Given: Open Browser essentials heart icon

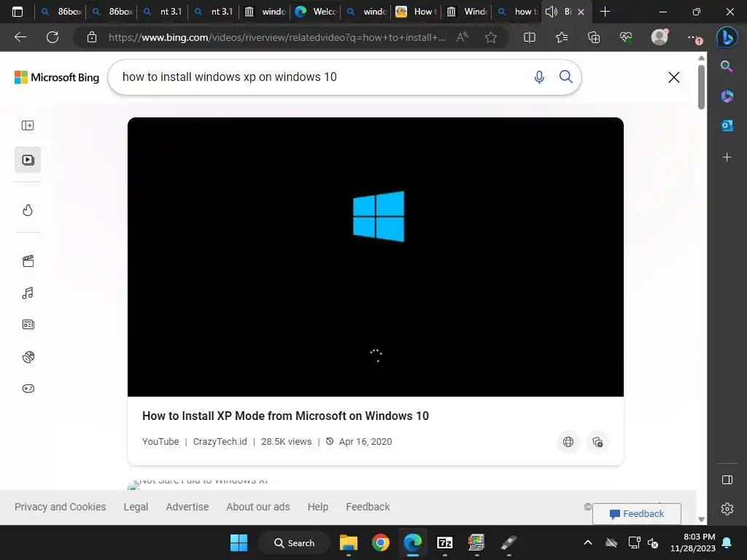Looking at the screenshot, I should point(626,37).
